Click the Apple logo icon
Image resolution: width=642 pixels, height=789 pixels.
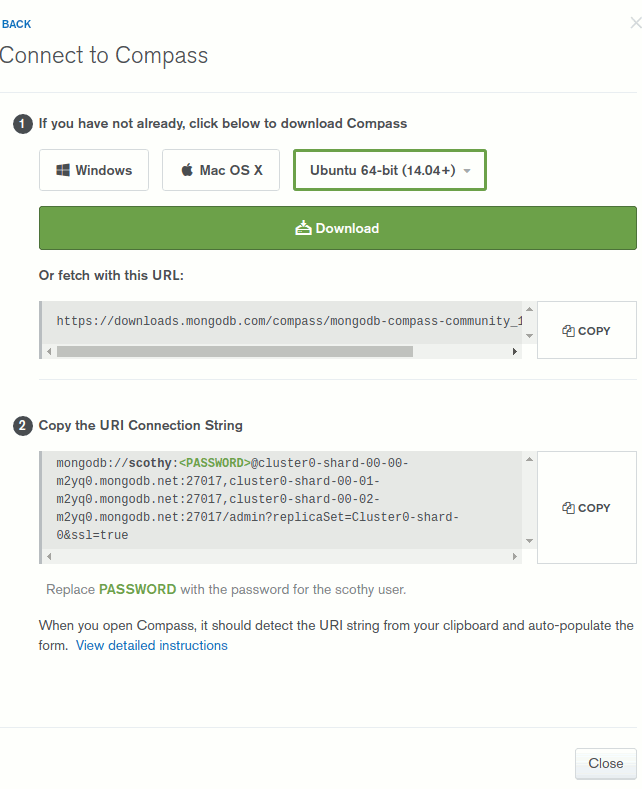(x=186, y=170)
